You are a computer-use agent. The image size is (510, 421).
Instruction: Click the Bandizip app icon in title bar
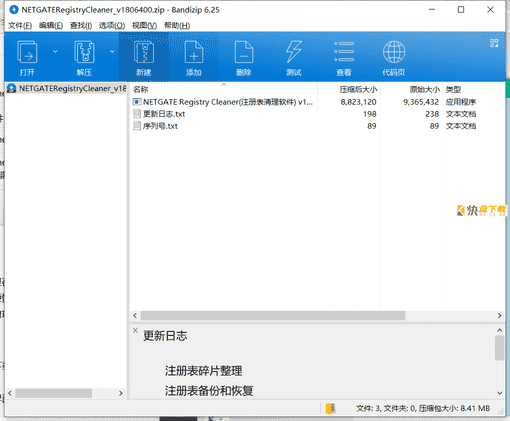click(x=14, y=10)
